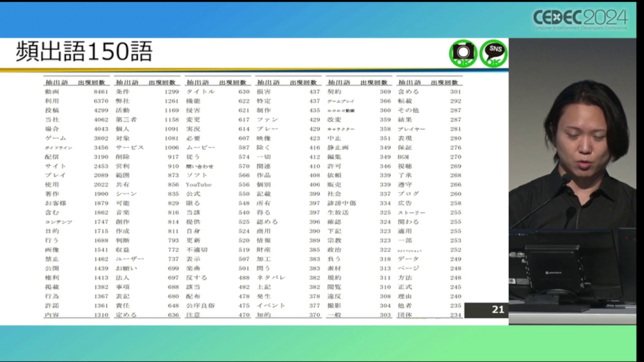Click the word タイトル
This screenshot has height=362, width=644.
tap(200, 92)
